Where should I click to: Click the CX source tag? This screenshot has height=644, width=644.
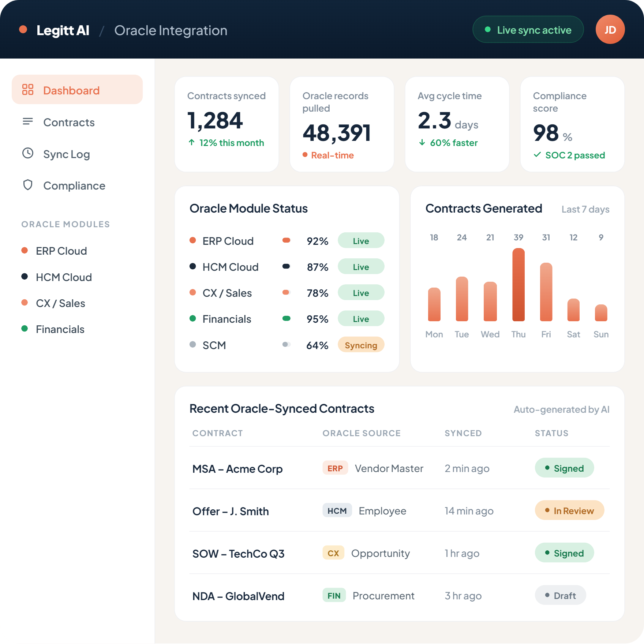coord(333,553)
